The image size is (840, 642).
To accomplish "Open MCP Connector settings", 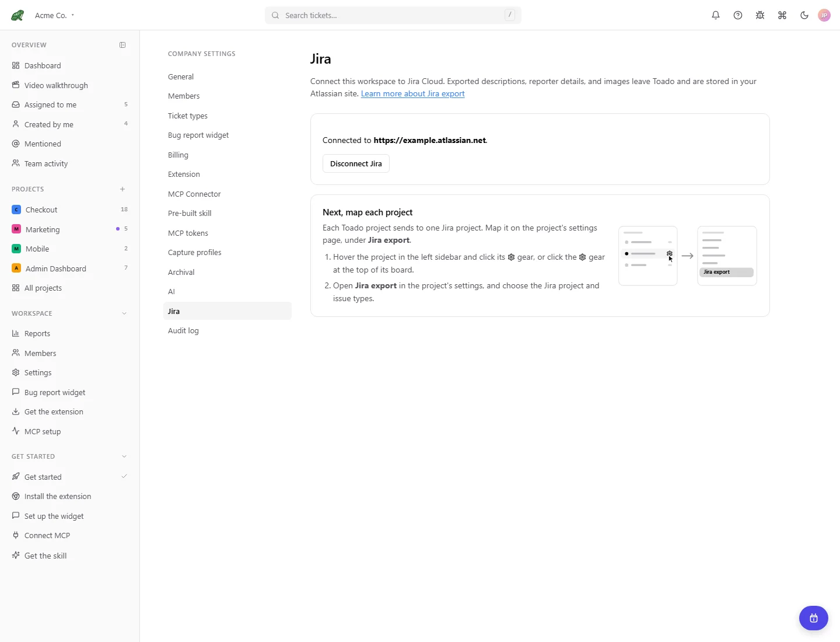I will tap(228, 194).
